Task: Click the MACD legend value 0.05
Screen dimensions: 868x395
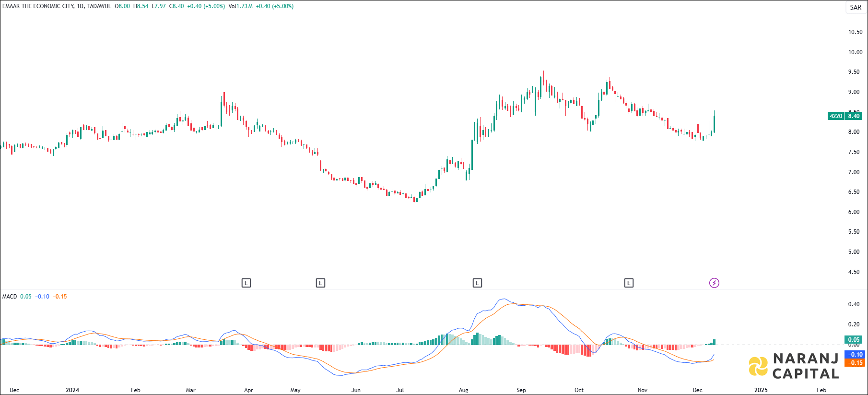Action: (x=26, y=297)
